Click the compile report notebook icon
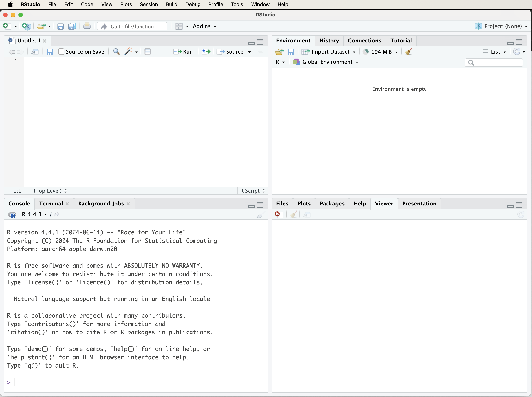532x397 pixels. (x=147, y=52)
